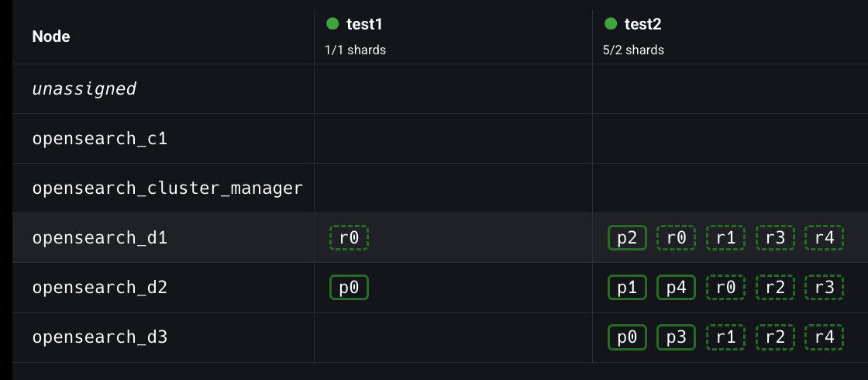Select test2 primary shard p2 on opensearch_d1

(627, 238)
